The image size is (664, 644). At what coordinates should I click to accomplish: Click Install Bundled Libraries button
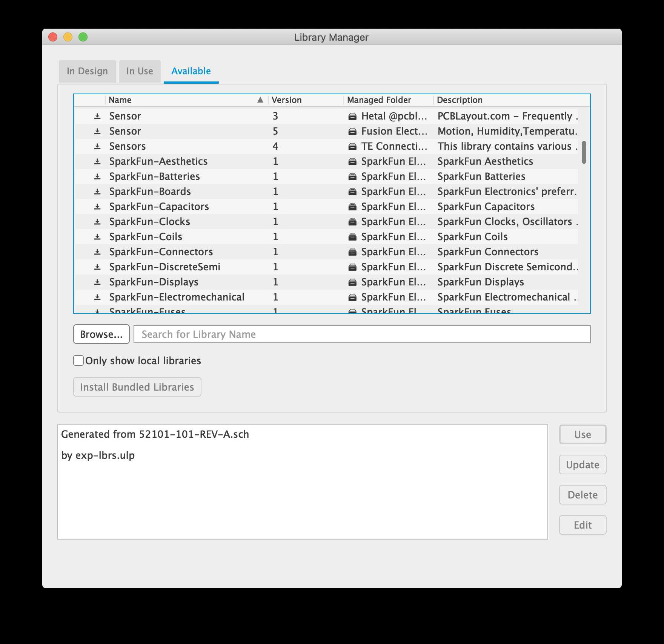click(x=137, y=387)
